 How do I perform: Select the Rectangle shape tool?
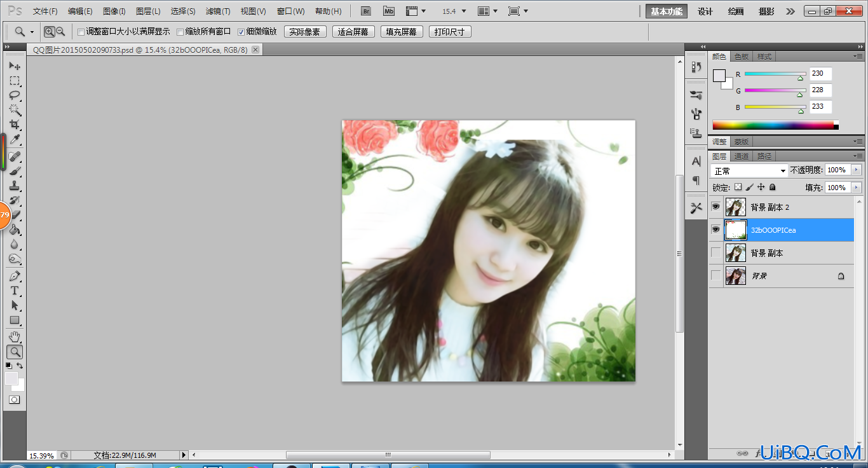15,320
